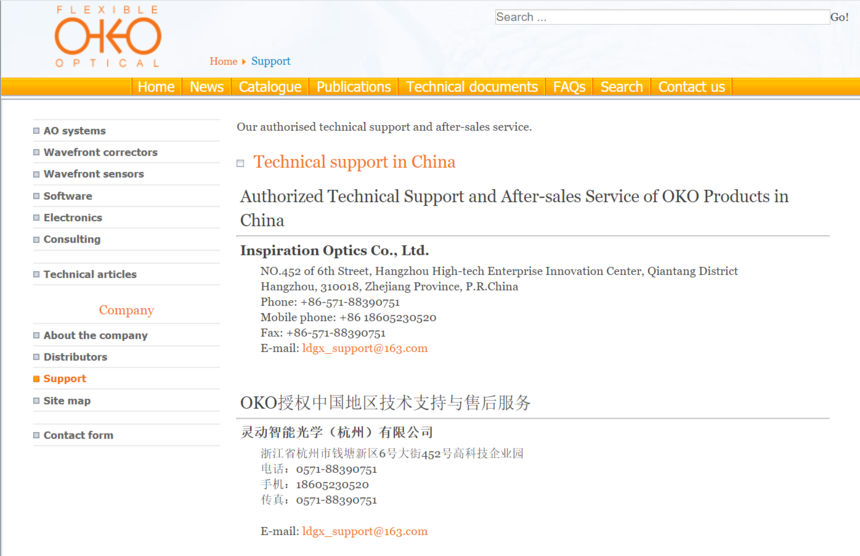Click the bullet icon next to Wavefront sensors
860x556 pixels.
click(36, 174)
